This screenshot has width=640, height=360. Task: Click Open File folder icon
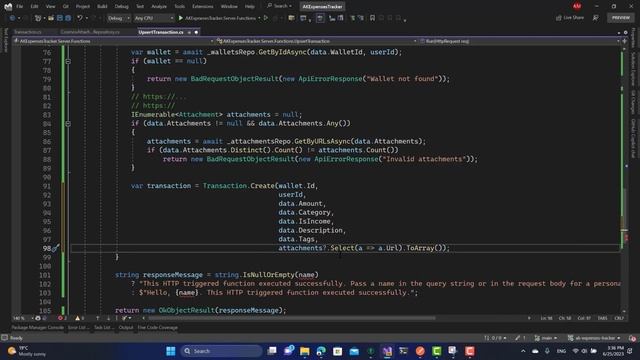[x=51, y=18]
